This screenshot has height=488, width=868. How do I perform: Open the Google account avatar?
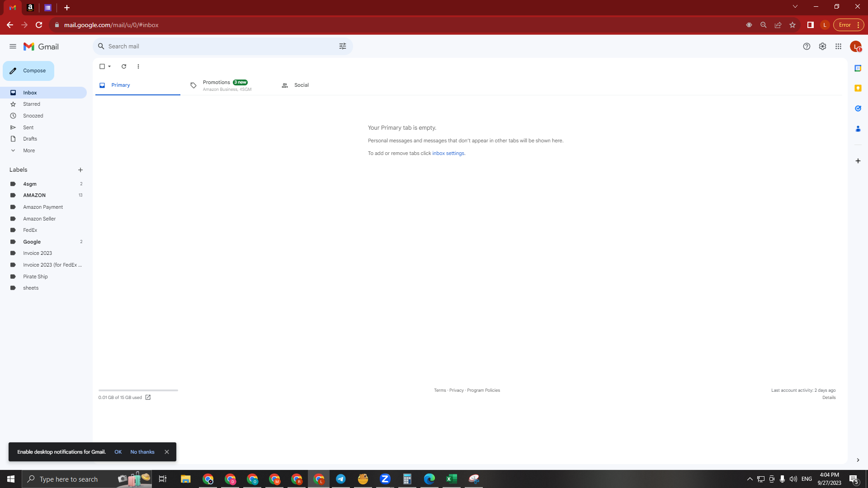click(x=856, y=47)
